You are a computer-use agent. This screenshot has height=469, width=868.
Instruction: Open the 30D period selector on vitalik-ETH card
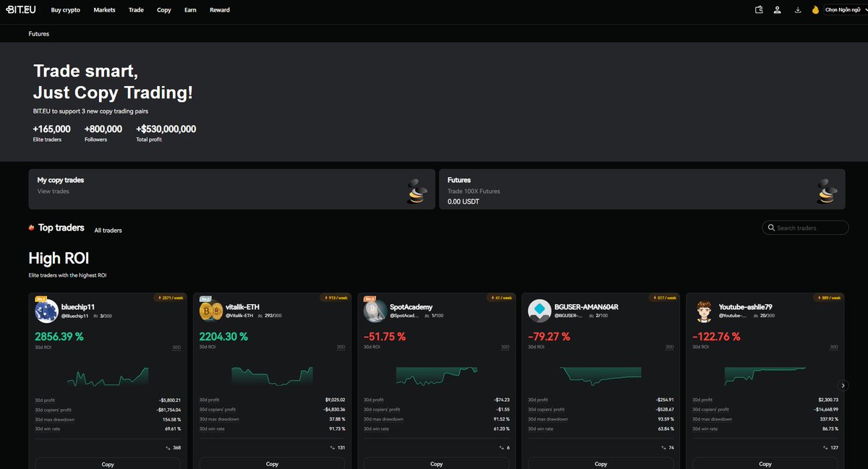[341, 347]
